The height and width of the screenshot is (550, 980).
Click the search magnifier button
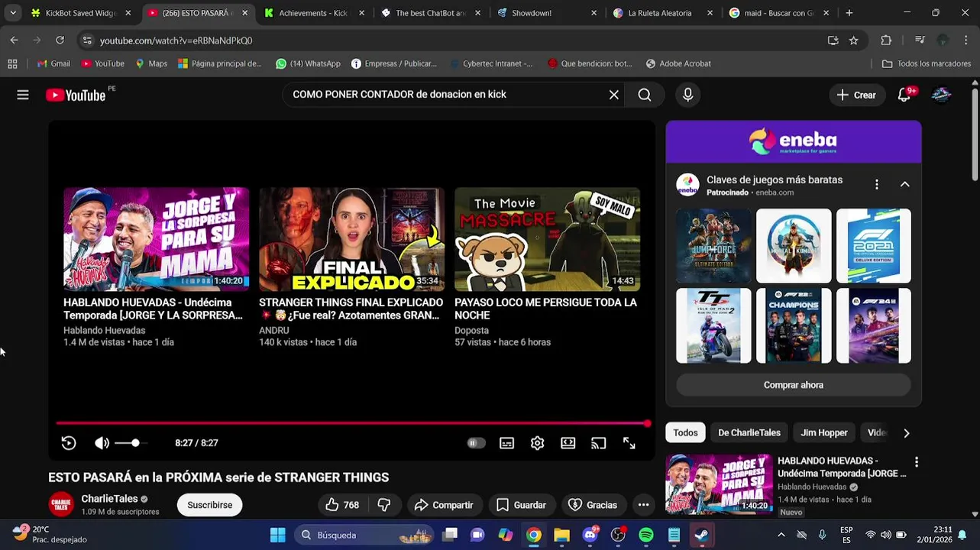click(645, 95)
